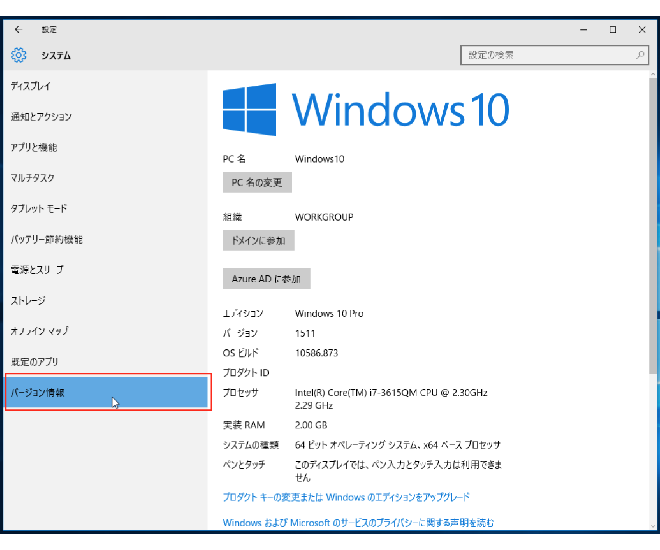Click ドメインに参加 button
This screenshot has width=660, height=550.
pos(258,240)
